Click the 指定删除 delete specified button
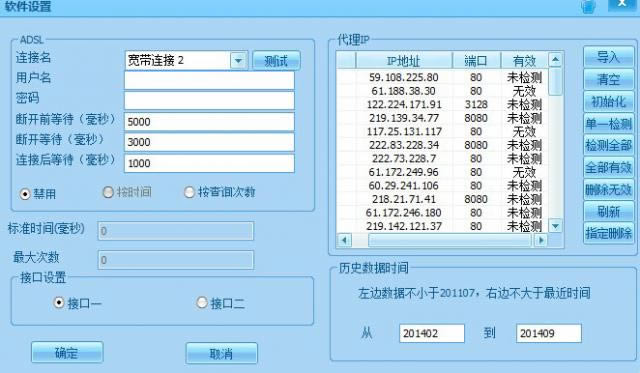 click(608, 233)
